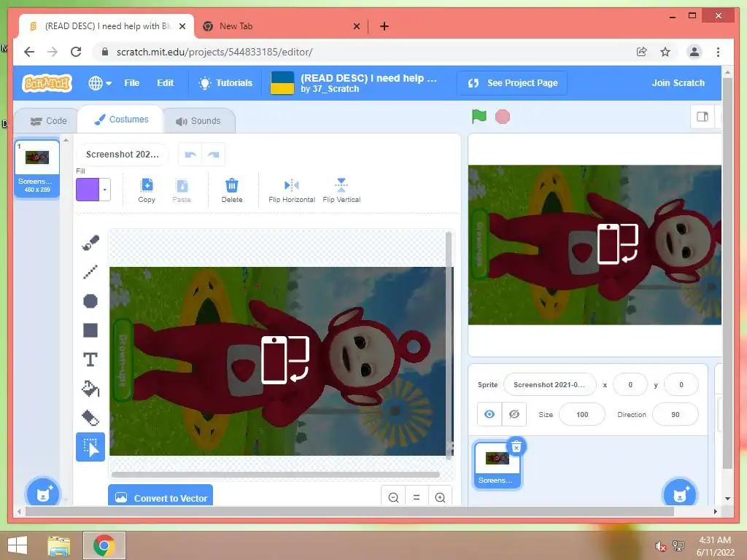This screenshot has height=560, width=747.
Task: Click Join Scratch link
Action: point(678,83)
